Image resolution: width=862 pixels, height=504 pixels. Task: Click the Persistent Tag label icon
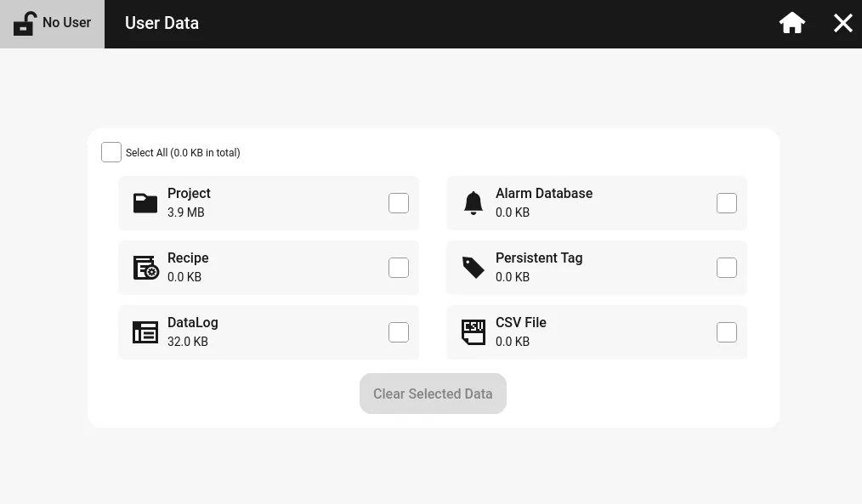(474, 268)
